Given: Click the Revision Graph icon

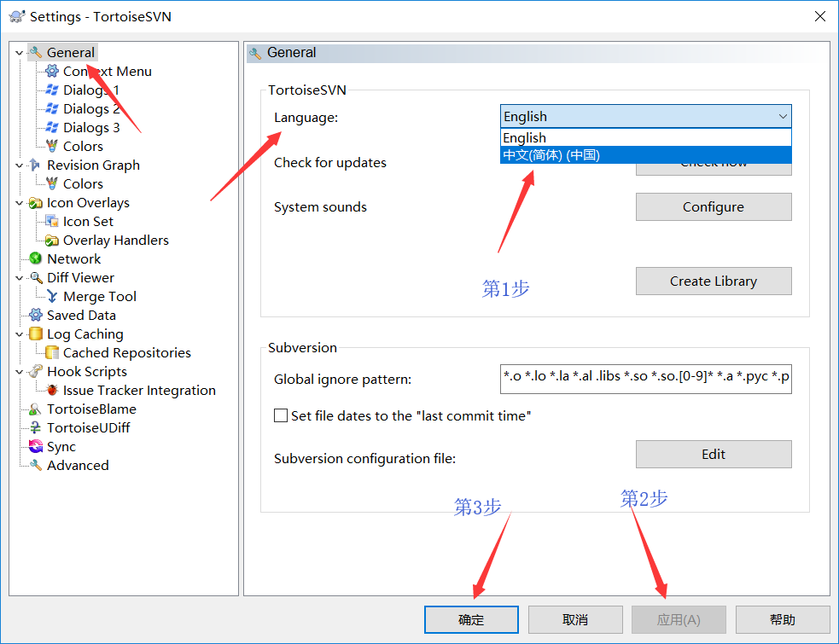Looking at the screenshot, I should [35, 165].
